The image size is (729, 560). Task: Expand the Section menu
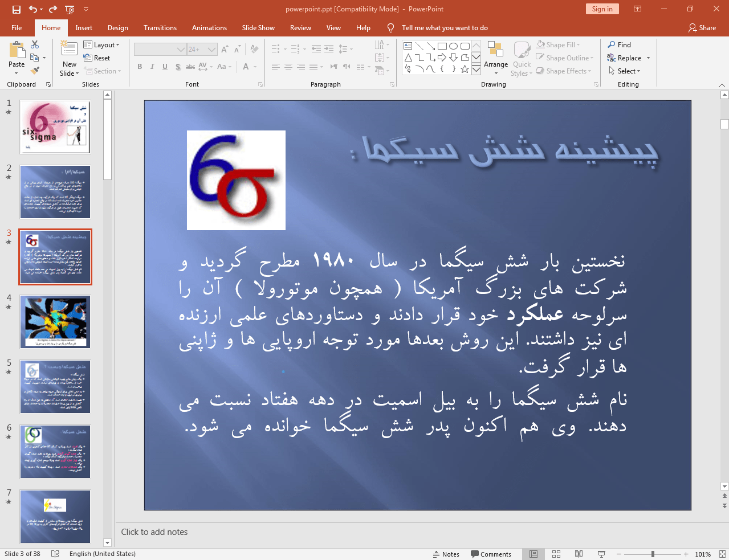coord(103,71)
